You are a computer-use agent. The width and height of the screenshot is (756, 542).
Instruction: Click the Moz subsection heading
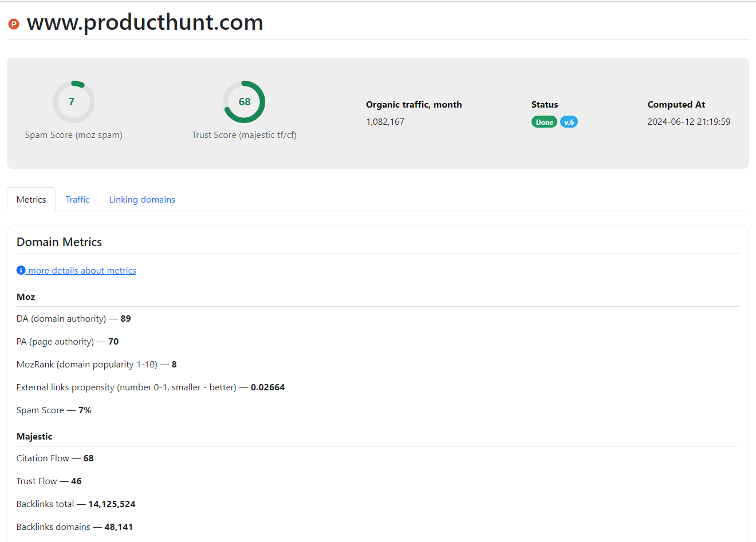coord(26,296)
